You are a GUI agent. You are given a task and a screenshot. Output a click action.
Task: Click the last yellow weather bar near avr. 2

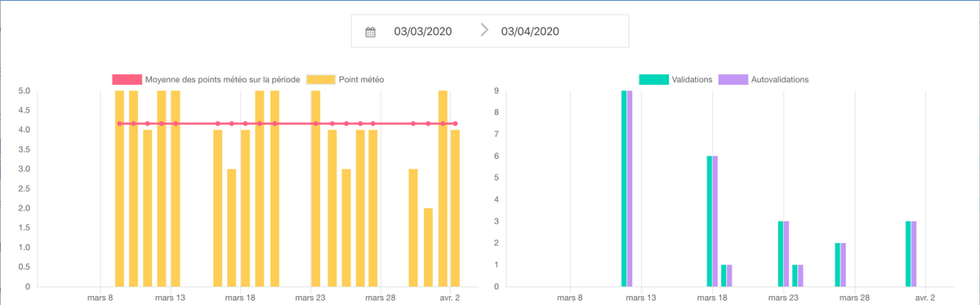click(x=456, y=208)
